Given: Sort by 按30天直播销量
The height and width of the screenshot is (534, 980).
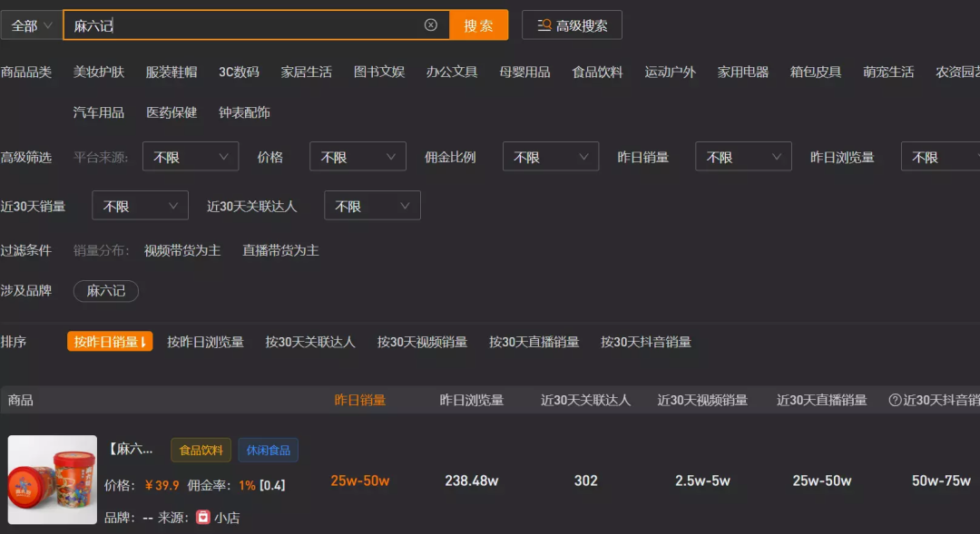Looking at the screenshot, I should [534, 343].
